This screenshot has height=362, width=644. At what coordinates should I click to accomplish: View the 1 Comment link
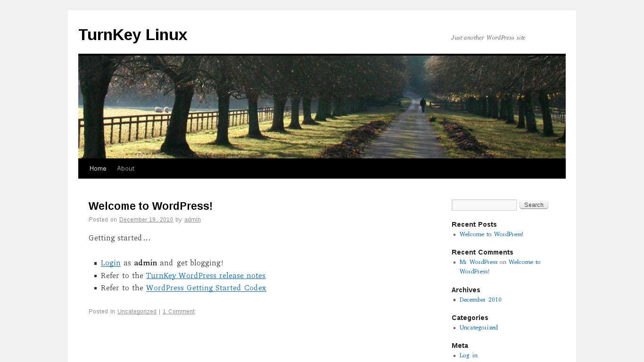coord(179,312)
